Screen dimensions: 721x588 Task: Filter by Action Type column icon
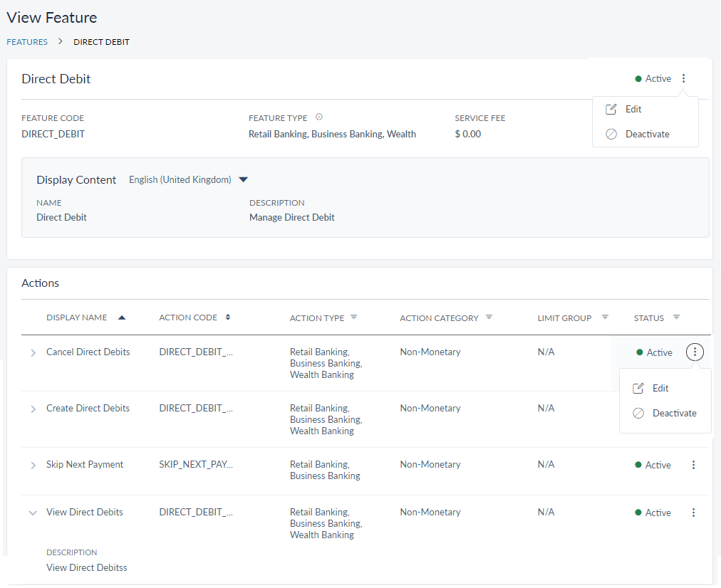(x=354, y=317)
